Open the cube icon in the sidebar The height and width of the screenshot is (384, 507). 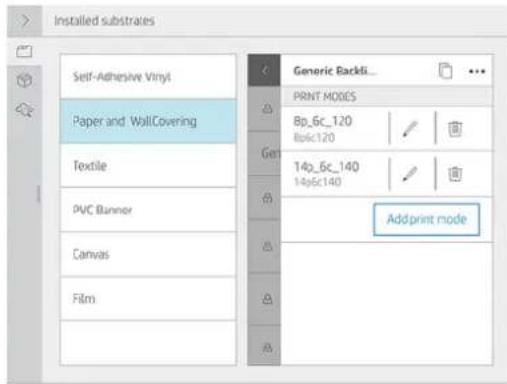(x=24, y=80)
